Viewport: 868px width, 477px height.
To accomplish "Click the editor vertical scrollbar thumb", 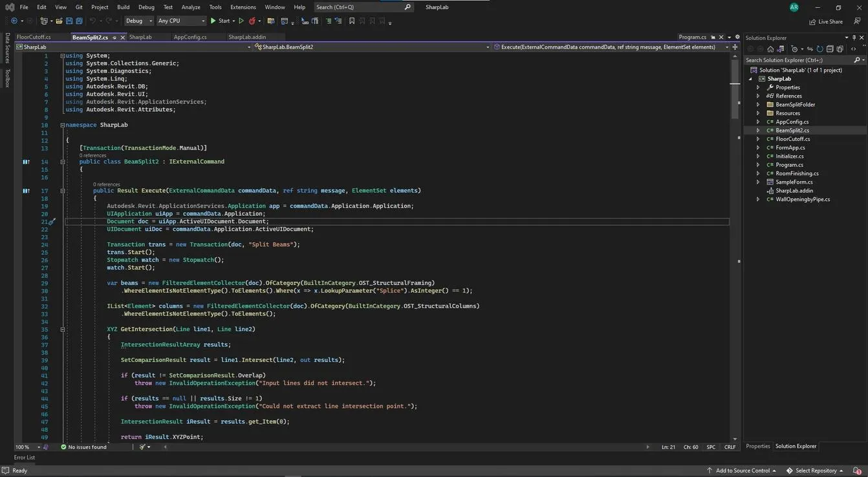I will 735,89.
